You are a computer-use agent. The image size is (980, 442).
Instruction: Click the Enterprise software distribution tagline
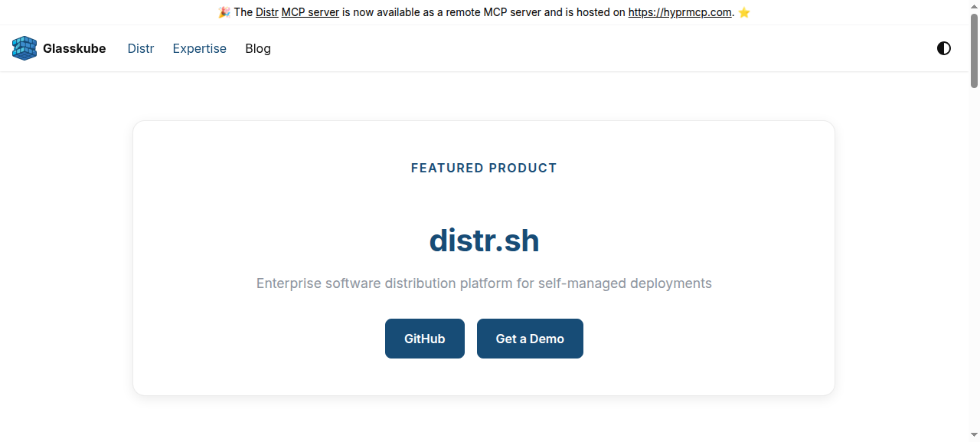pos(484,283)
